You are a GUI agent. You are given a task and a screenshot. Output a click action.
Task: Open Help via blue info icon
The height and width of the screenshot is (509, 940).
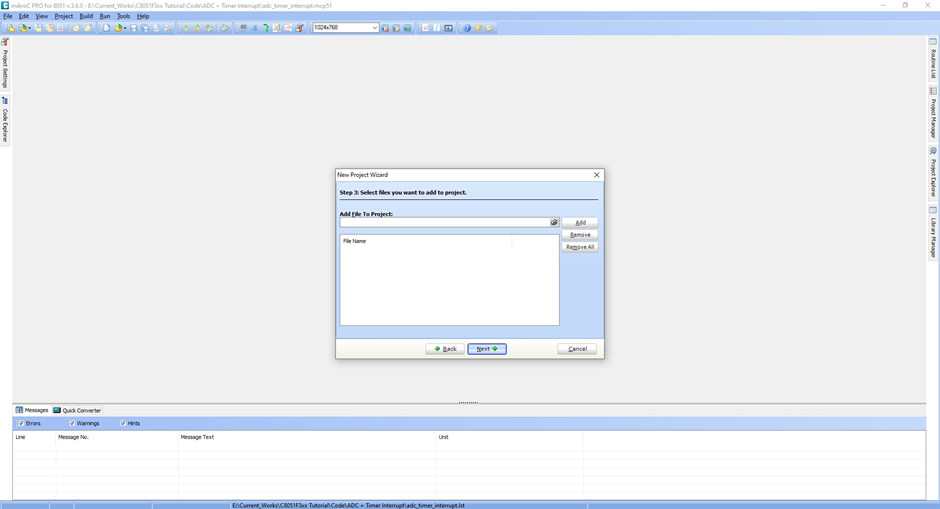point(467,28)
